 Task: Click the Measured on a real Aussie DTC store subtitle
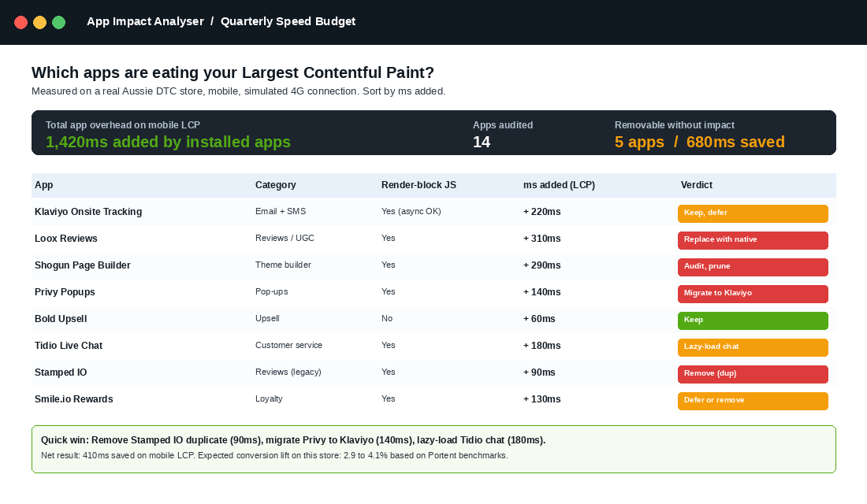[238, 91]
